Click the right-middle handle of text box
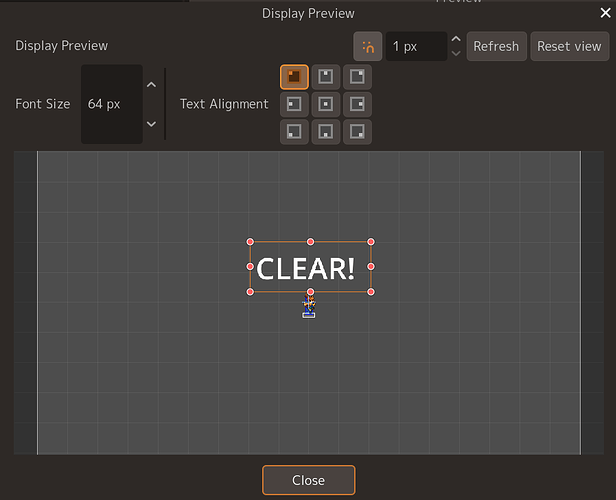Screen dimensions: 616x500 tap(371, 267)
